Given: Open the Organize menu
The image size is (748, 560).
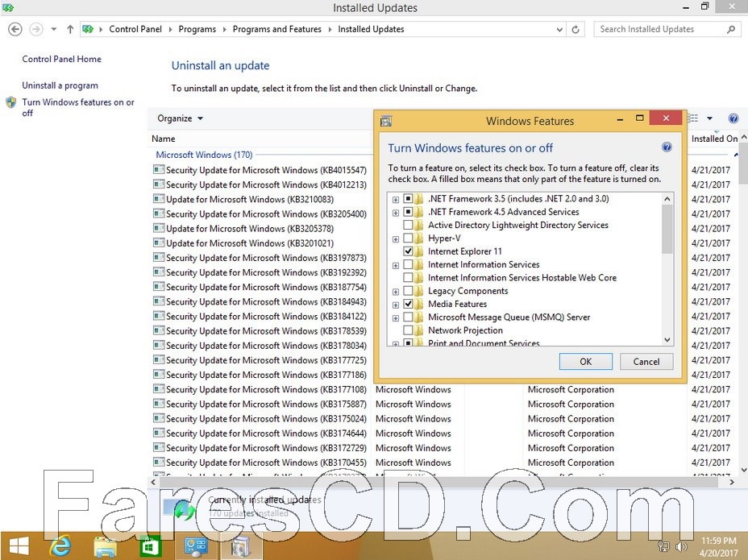Looking at the screenshot, I should click(180, 118).
